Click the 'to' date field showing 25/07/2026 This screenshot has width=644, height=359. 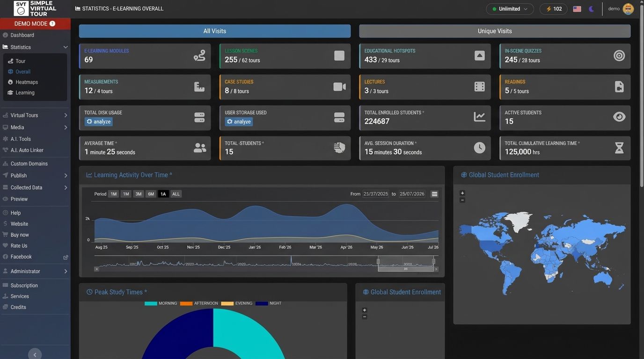[412, 194]
